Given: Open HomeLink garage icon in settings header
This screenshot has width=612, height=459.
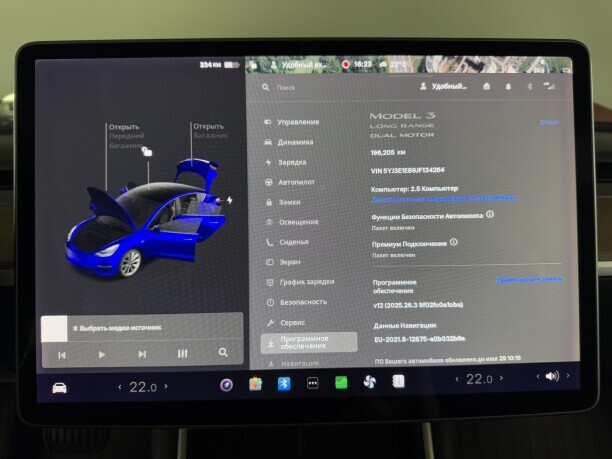Looking at the screenshot, I should (486, 86).
